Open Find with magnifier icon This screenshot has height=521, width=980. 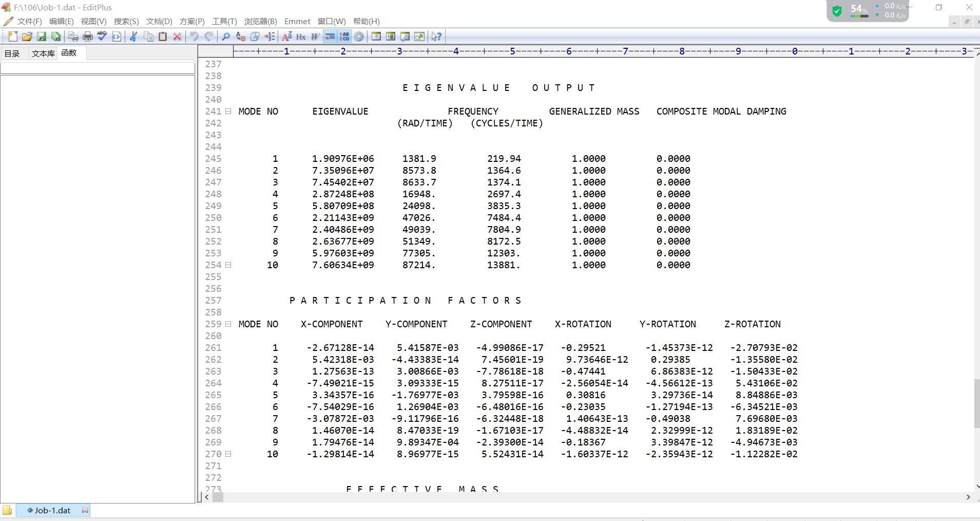pyautogui.click(x=226, y=36)
